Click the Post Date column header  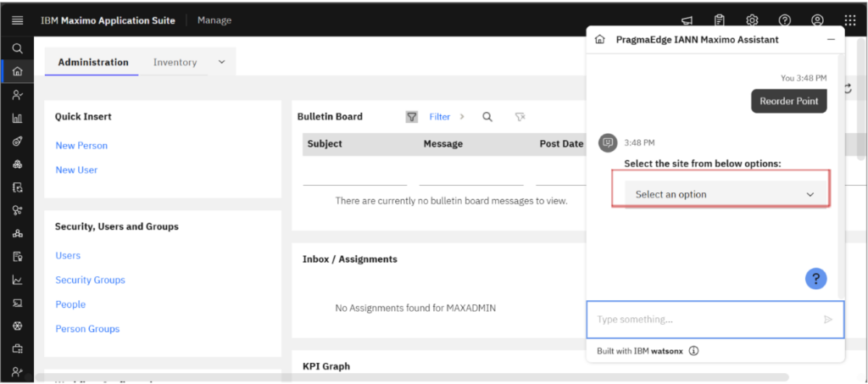click(x=561, y=144)
